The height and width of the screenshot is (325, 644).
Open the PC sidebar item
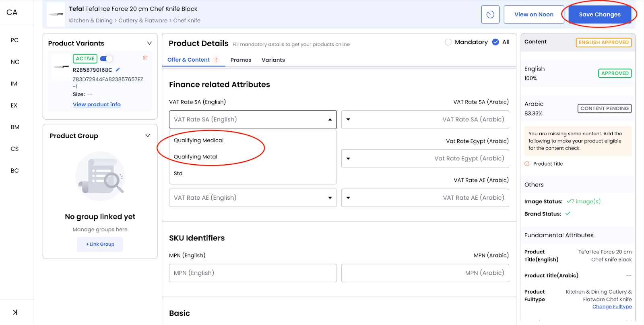pyautogui.click(x=14, y=40)
